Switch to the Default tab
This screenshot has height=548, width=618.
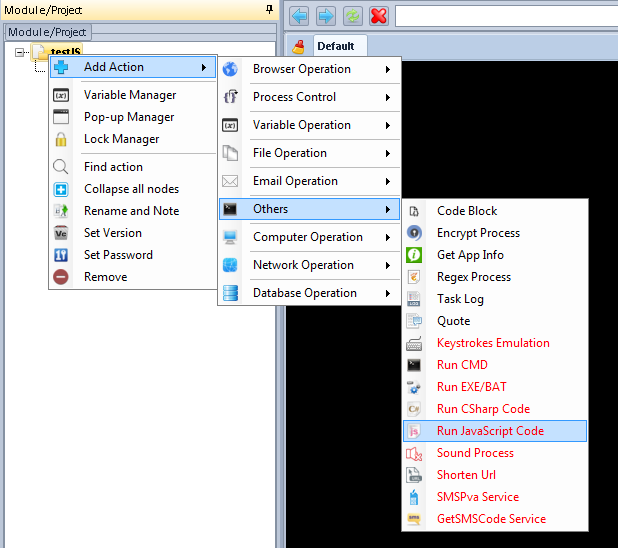(335, 46)
